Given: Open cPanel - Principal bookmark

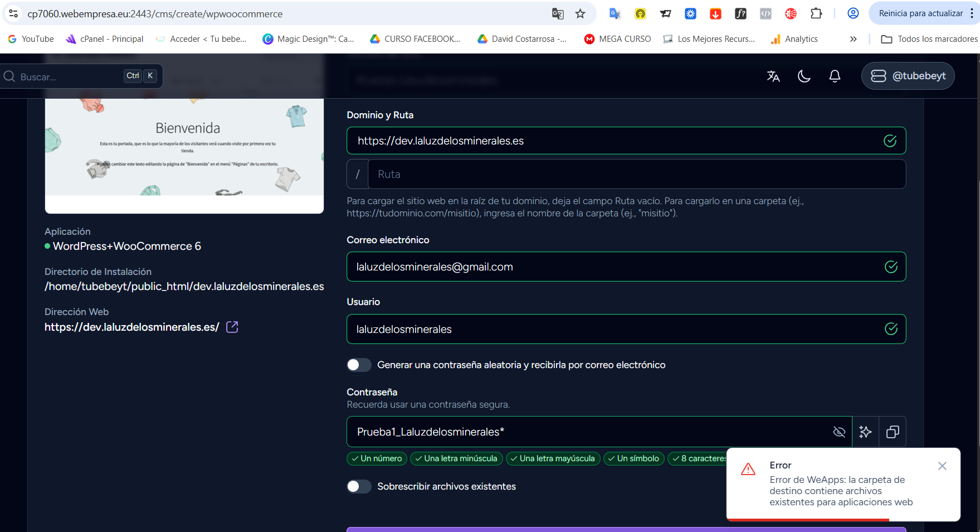Looking at the screenshot, I should click(105, 39).
